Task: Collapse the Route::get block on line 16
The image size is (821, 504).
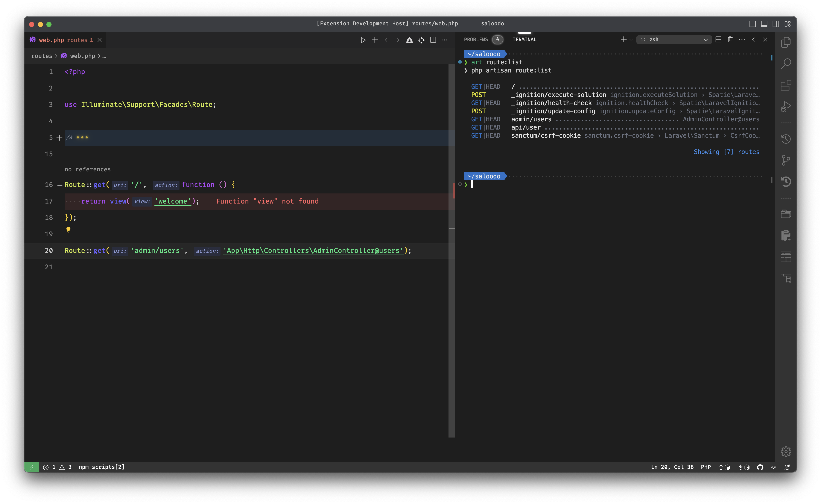Action: (x=60, y=185)
